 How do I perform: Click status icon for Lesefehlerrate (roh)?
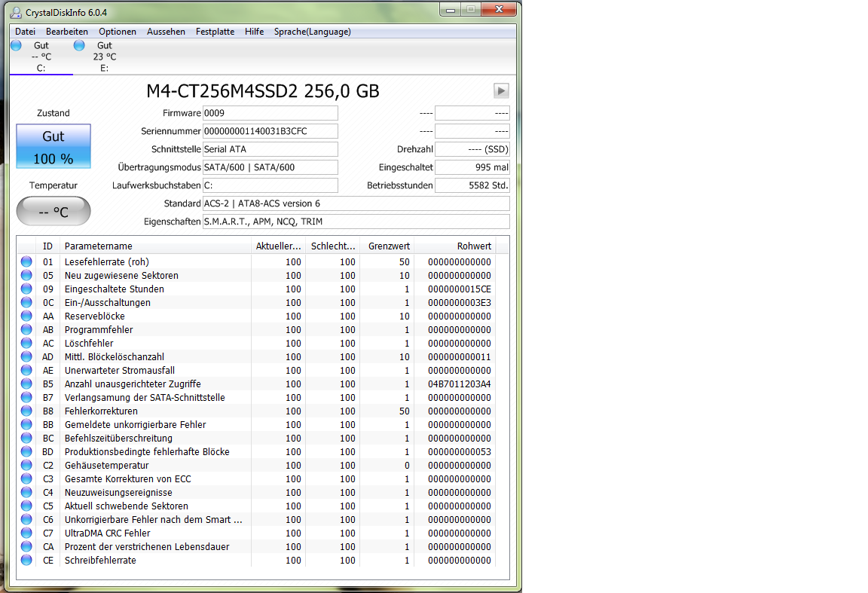tap(26, 261)
